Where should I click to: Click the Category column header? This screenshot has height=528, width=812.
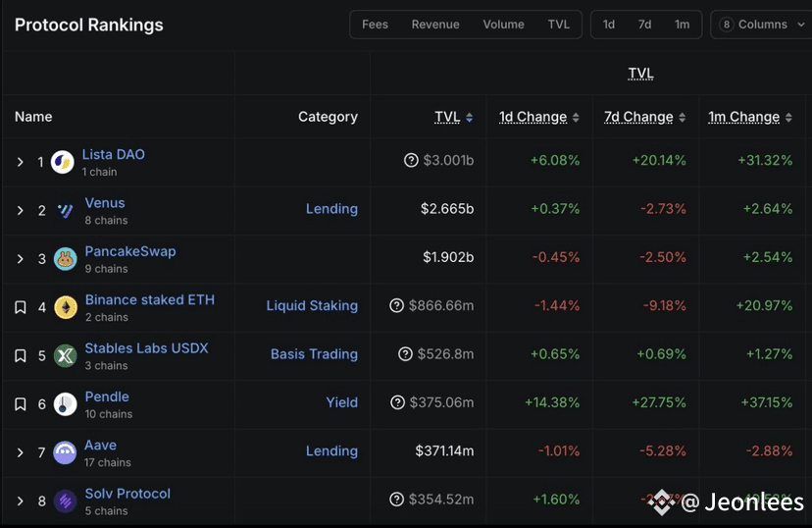tap(328, 117)
